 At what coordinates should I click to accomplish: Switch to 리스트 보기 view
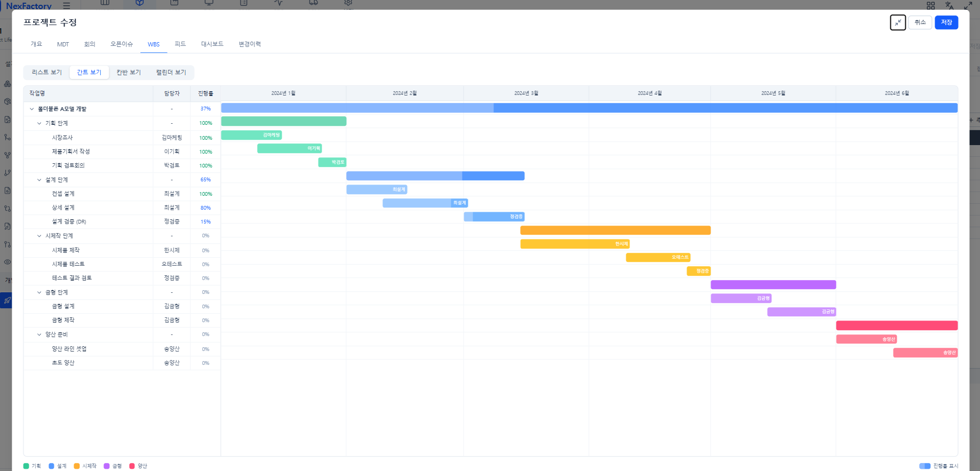[47, 72]
